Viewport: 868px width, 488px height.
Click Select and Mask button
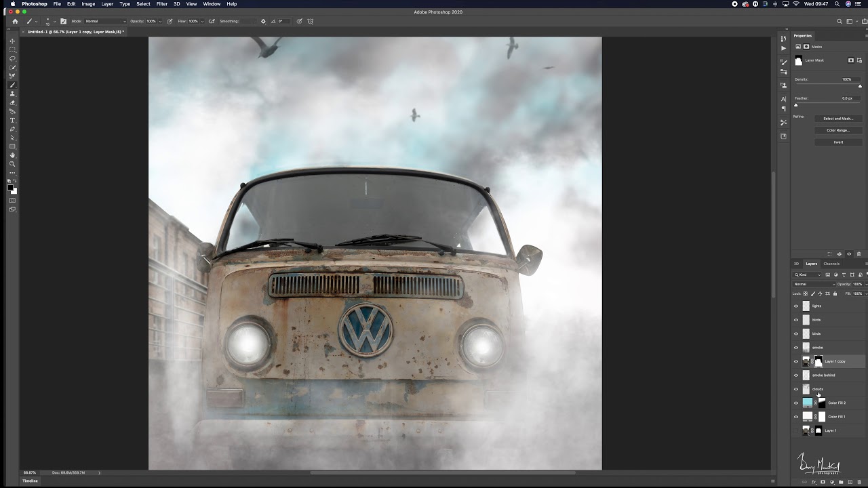click(x=838, y=119)
